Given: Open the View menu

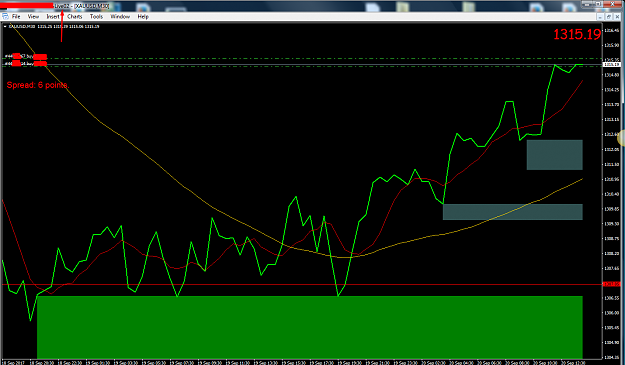Looking at the screenshot, I should 33,17.
